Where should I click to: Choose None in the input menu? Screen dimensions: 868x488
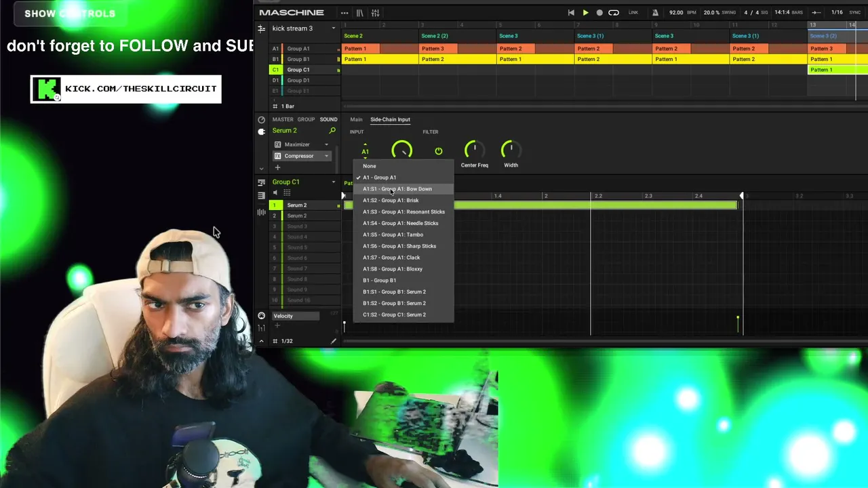click(403, 166)
